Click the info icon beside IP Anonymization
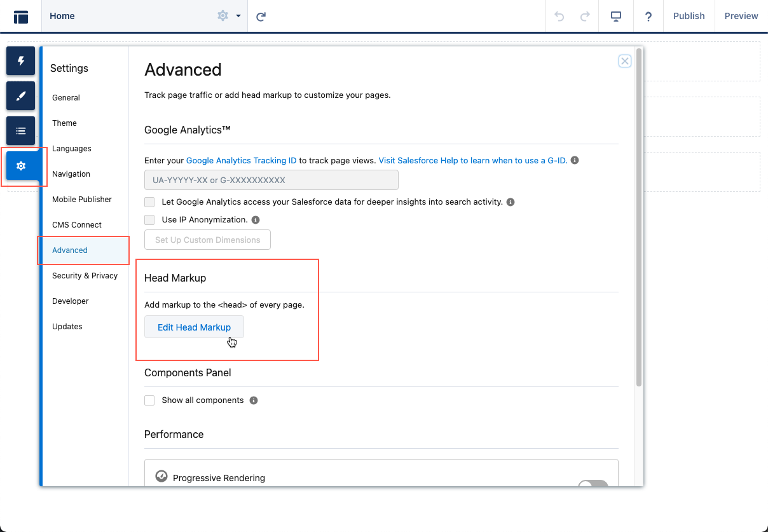This screenshot has width=768, height=532. (x=256, y=220)
